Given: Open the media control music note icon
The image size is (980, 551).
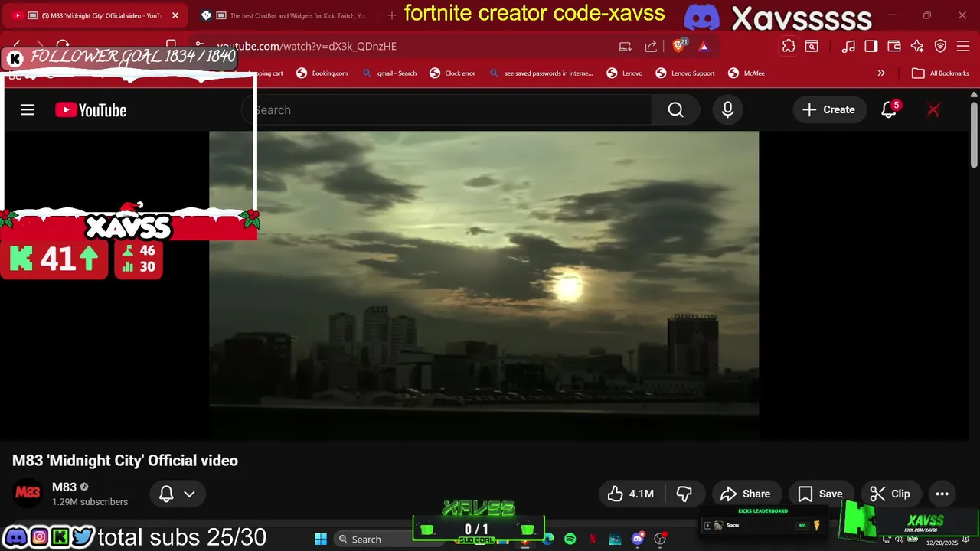Looking at the screenshot, I should click(848, 46).
